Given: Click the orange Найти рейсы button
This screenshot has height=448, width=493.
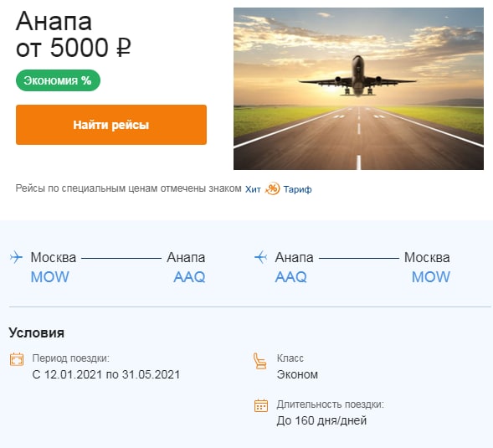Looking at the screenshot, I should tap(111, 125).
